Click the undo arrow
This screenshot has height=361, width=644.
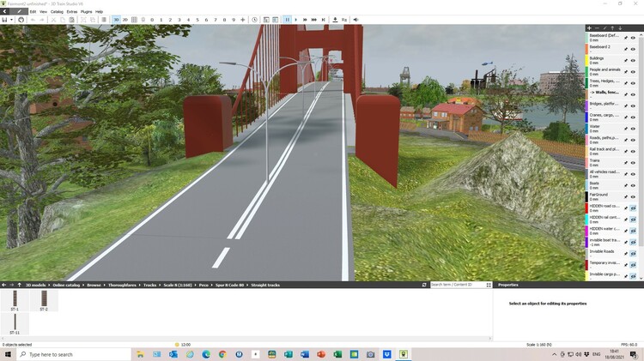click(33, 20)
